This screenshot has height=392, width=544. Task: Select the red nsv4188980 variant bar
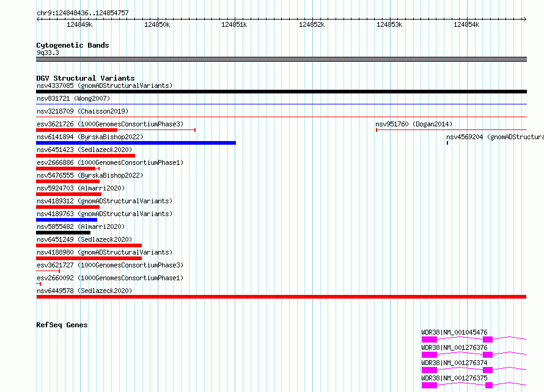89,258
